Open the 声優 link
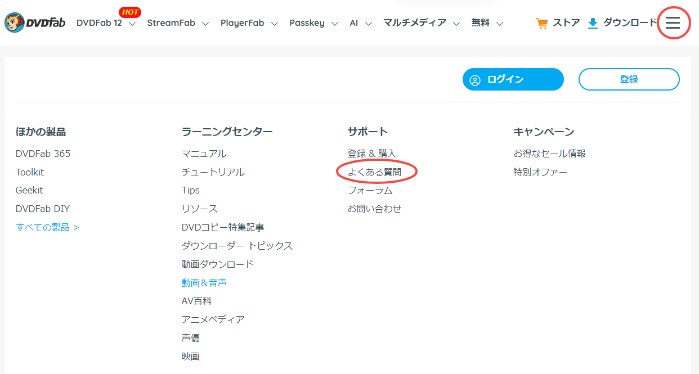The height and width of the screenshot is (374, 699). (x=190, y=338)
